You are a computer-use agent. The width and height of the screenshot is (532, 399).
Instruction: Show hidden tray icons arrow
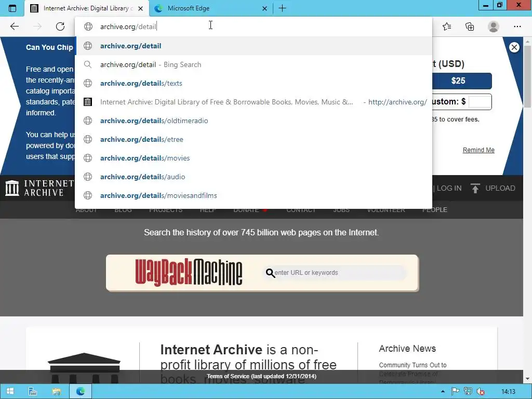point(443,392)
